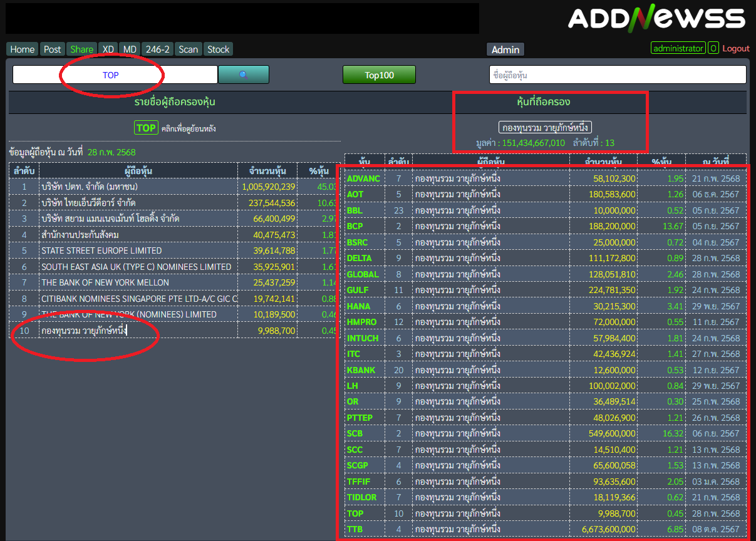The height and width of the screenshot is (541, 756).
Task: Open stock symbol LH
Action: point(352,386)
